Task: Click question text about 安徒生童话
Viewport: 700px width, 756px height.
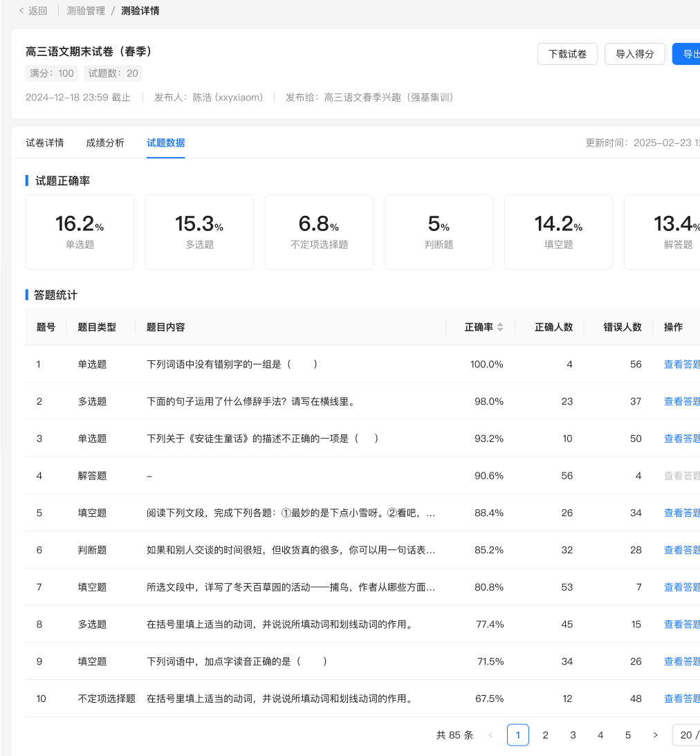Action: [262, 439]
